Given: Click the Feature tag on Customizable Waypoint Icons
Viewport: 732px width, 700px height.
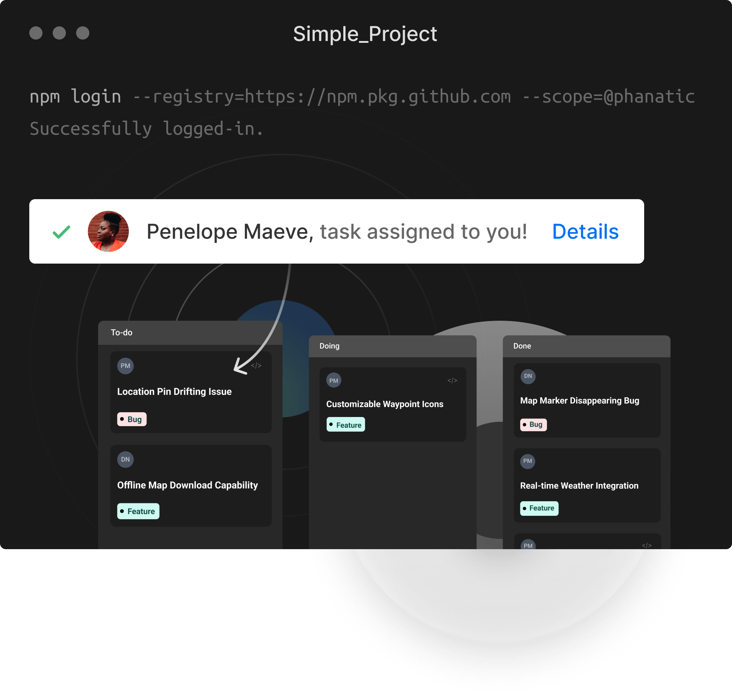Looking at the screenshot, I should 346,425.
